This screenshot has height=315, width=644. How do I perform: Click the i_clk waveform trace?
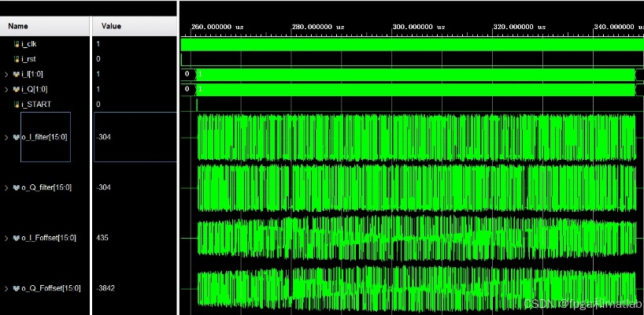409,45
